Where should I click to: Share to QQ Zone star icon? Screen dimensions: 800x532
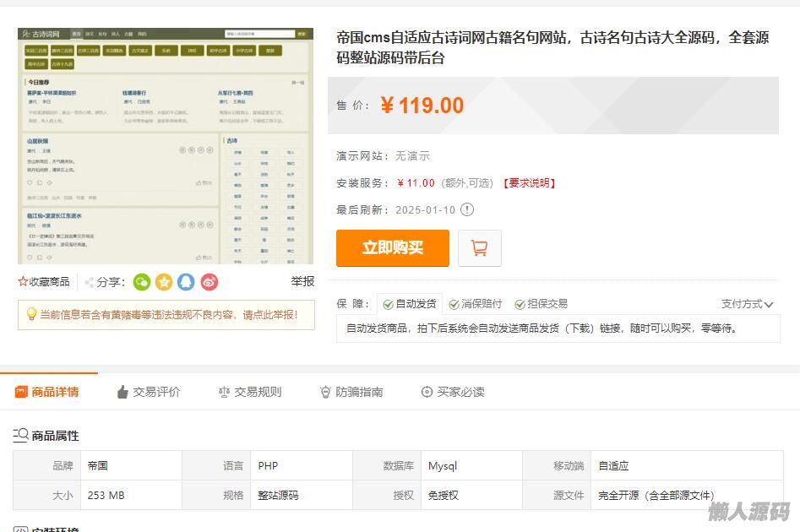pos(164,282)
